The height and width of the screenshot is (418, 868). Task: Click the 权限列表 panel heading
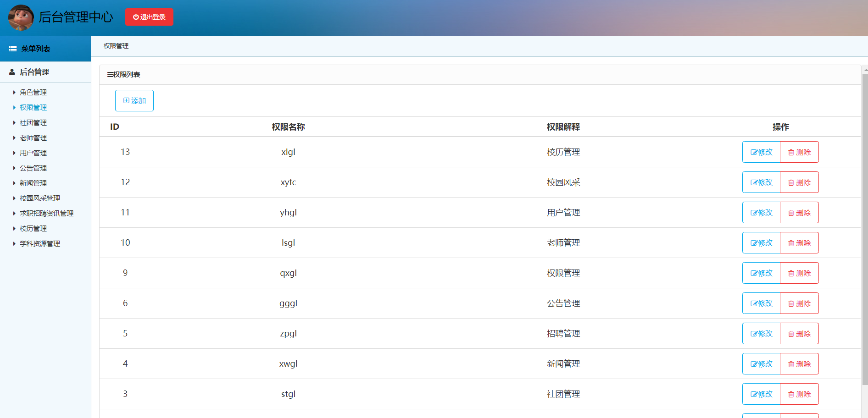coord(123,74)
